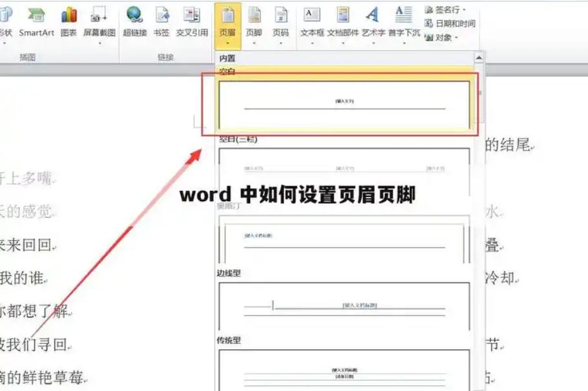Expand the 页脚 dropdown arrow

tap(254, 43)
